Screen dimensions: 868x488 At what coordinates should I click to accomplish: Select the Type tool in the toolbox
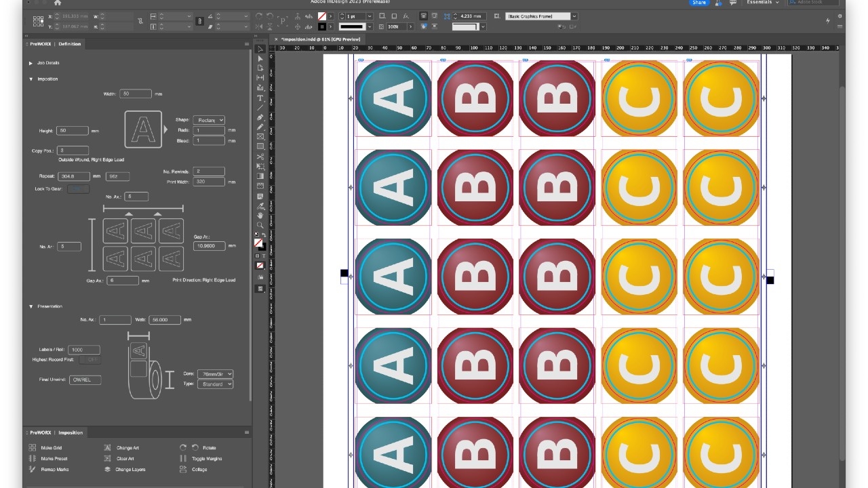[260, 98]
